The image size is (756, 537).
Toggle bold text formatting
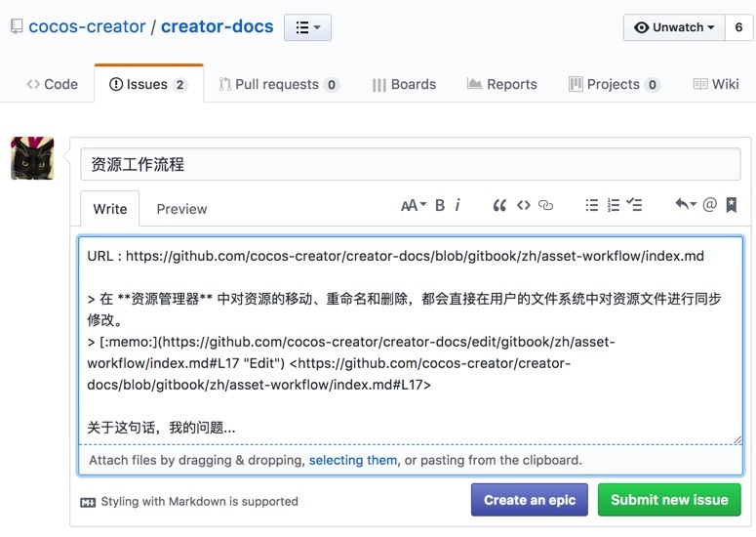pos(440,206)
